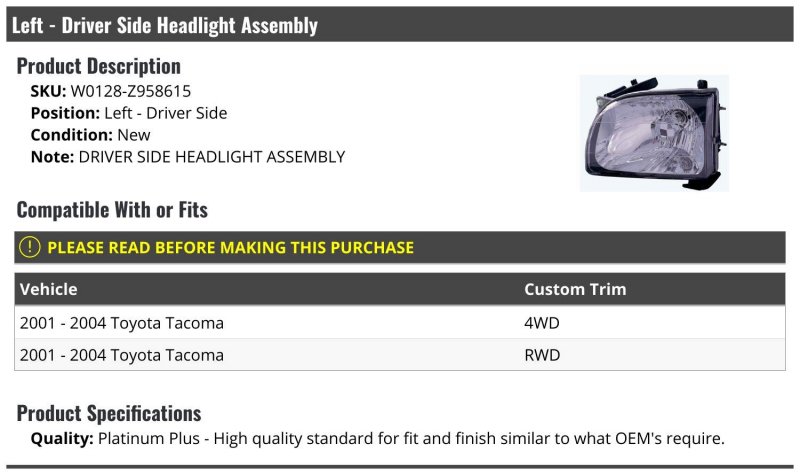Click the bold SKU label
This screenshot has height=475, width=800.
click(48, 91)
